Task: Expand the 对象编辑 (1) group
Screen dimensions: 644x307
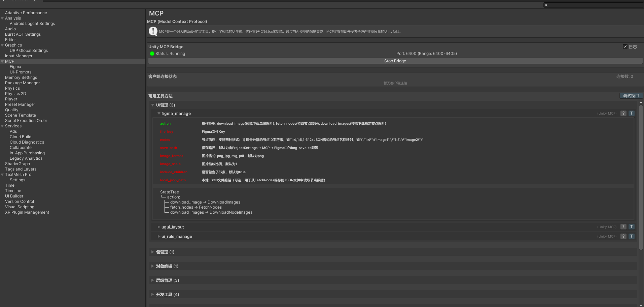Action: [152, 266]
